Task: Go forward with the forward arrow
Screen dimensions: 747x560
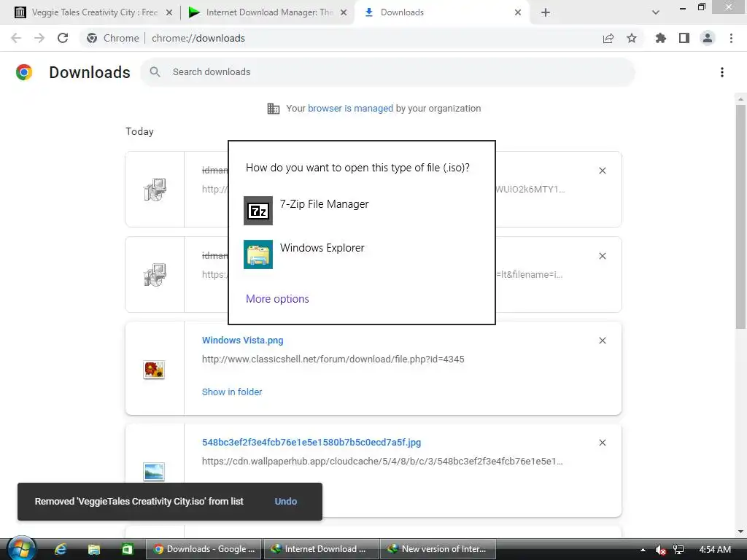Action: point(39,38)
